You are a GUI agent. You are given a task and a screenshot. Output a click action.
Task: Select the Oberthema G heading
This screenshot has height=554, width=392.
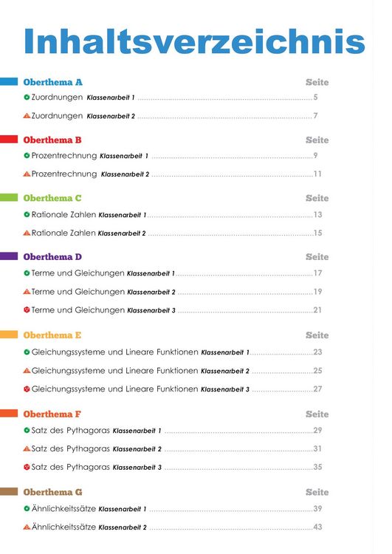(x=52, y=492)
